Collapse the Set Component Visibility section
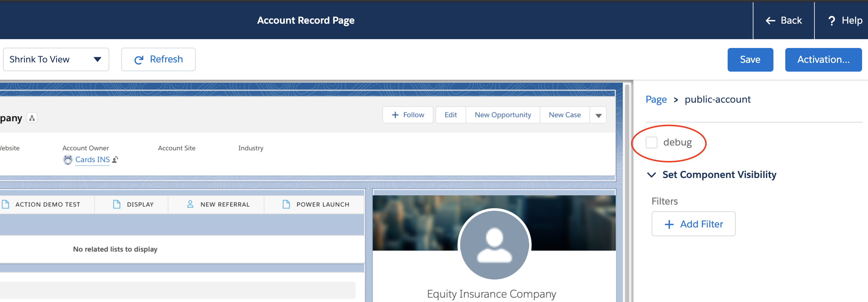868x302 pixels. pyautogui.click(x=652, y=175)
